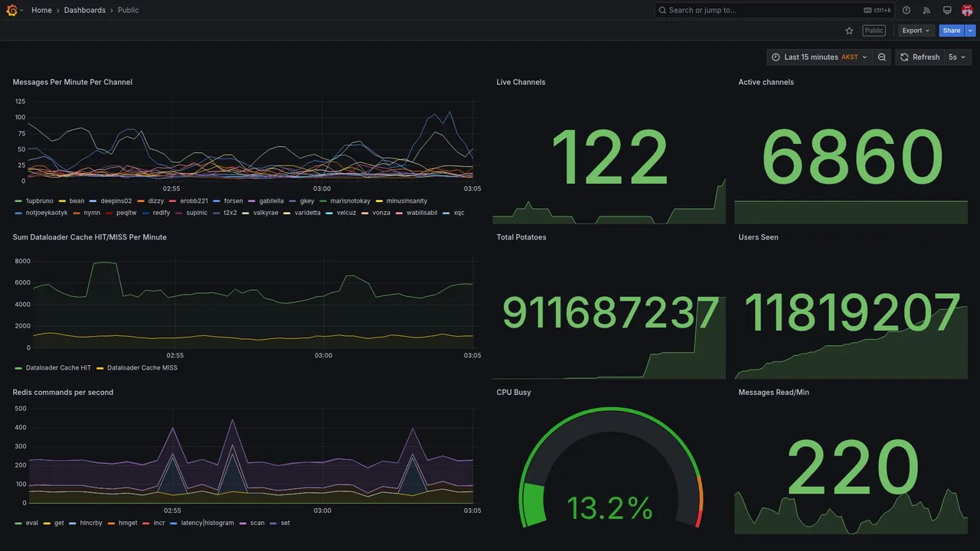Screen dimensions: 980x551
Task: Click the Public badge label
Action: tap(874, 31)
